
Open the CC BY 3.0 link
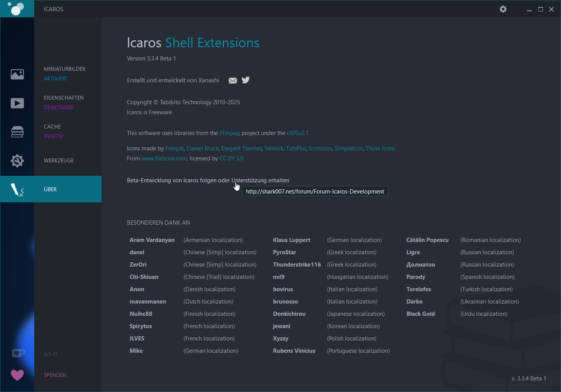coord(231,158)
